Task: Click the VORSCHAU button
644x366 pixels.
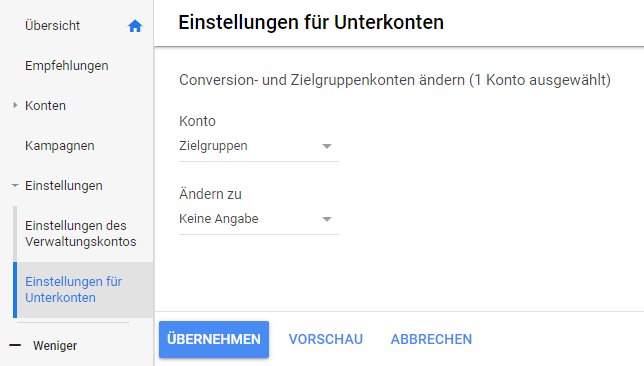Action: [x=326, y=339]
